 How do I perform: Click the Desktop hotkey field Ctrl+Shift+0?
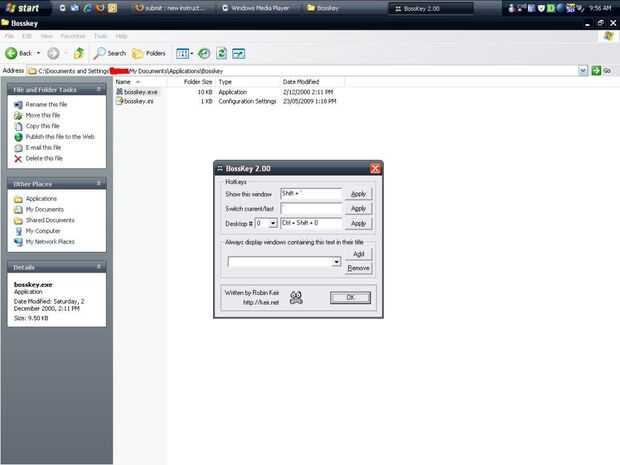point(311,223)
